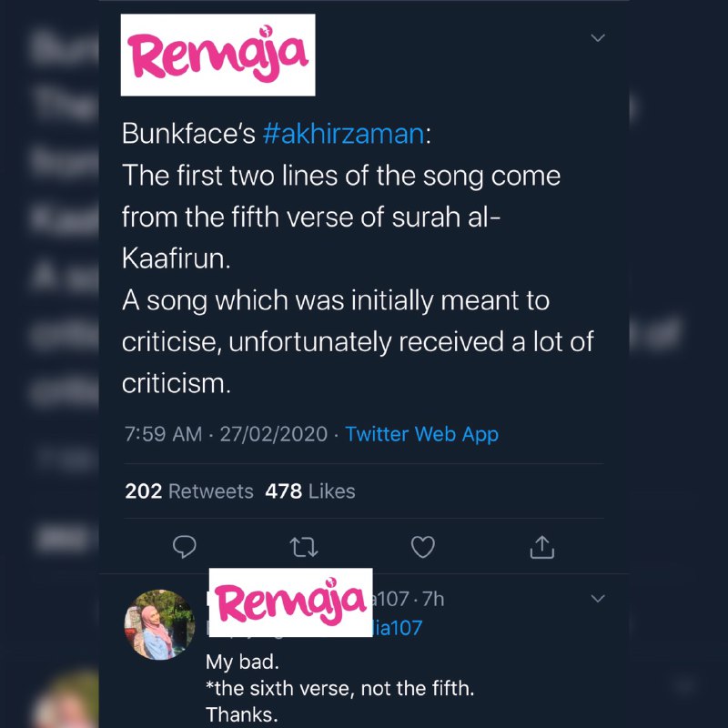The height and width of the screenshot is (728, 728).
Task: Click the Remaja logo above the tweet
Action: pyautogui.click(x=218, y=55)
